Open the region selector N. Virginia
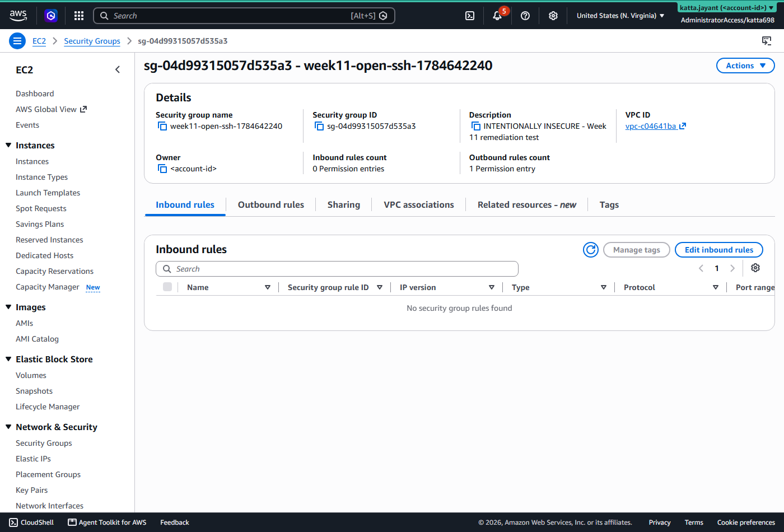784x532 pixels. [620, 16]
